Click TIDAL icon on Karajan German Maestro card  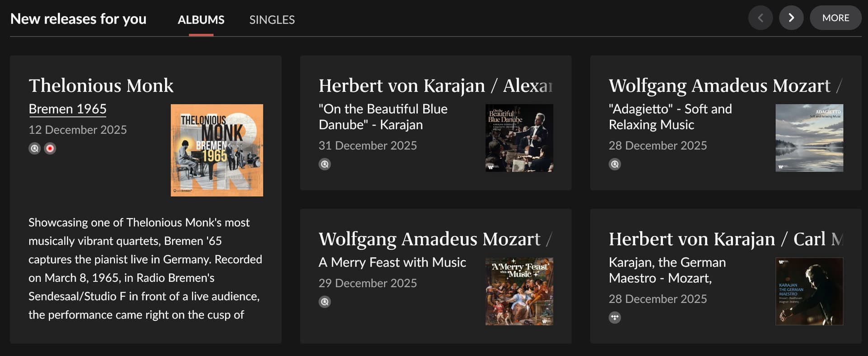click(615, 318)
